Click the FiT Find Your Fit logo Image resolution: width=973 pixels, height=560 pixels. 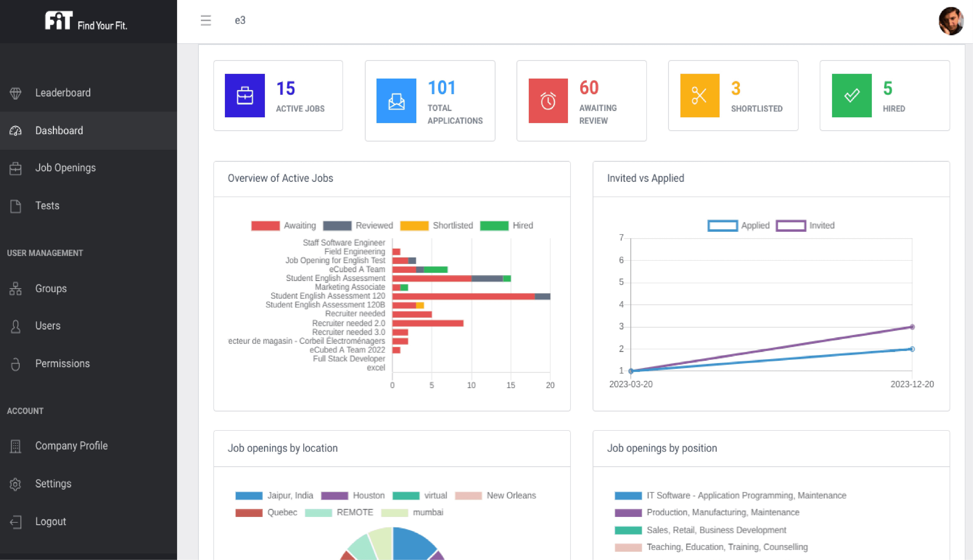point(86,21)
